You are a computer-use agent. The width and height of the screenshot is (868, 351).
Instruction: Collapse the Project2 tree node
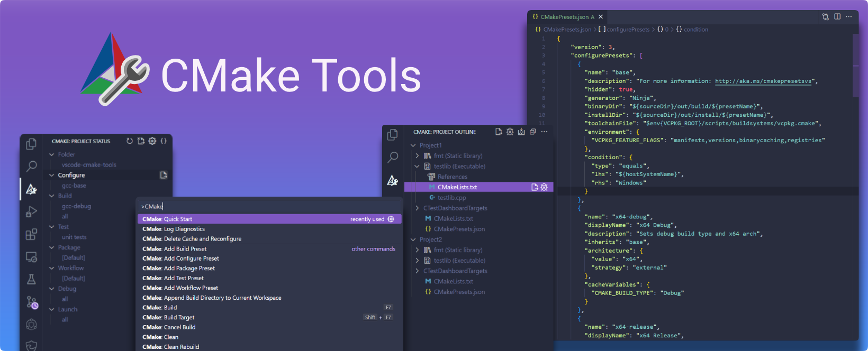(413, 239)
